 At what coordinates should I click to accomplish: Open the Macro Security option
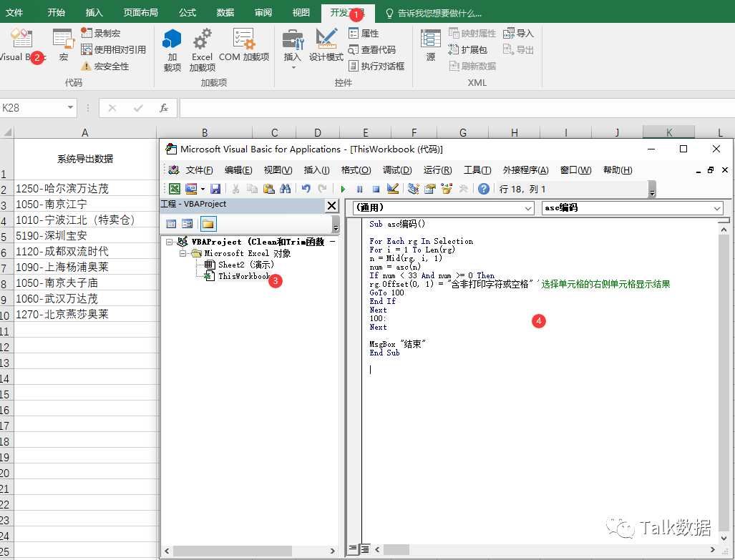105,66
